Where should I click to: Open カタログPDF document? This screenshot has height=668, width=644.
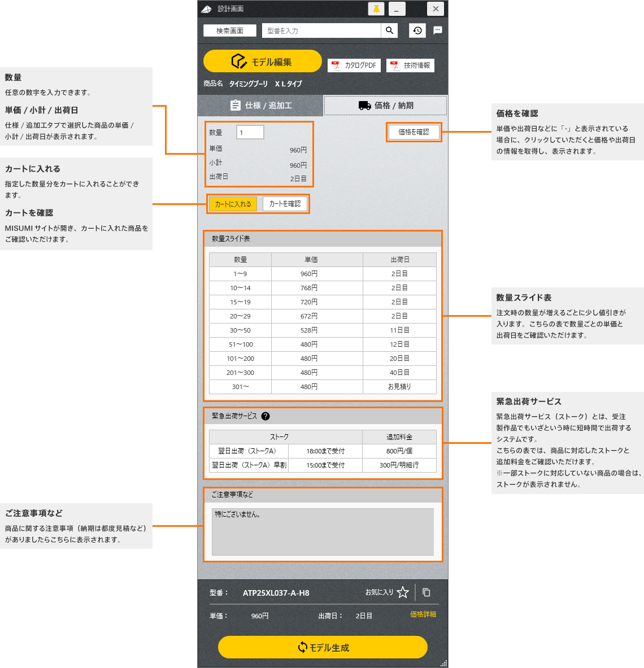click(354, 66)
